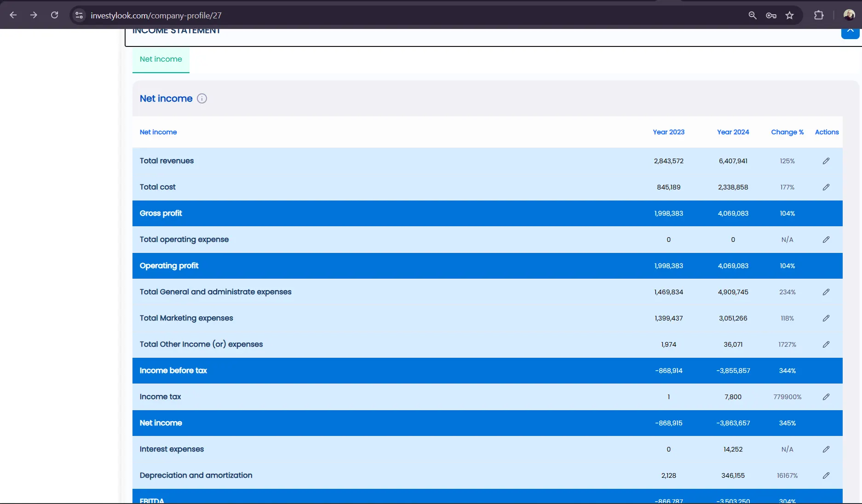The image size is (862, 504).
Task: Edit the Income tax row
Action: [x=826, y=397]
